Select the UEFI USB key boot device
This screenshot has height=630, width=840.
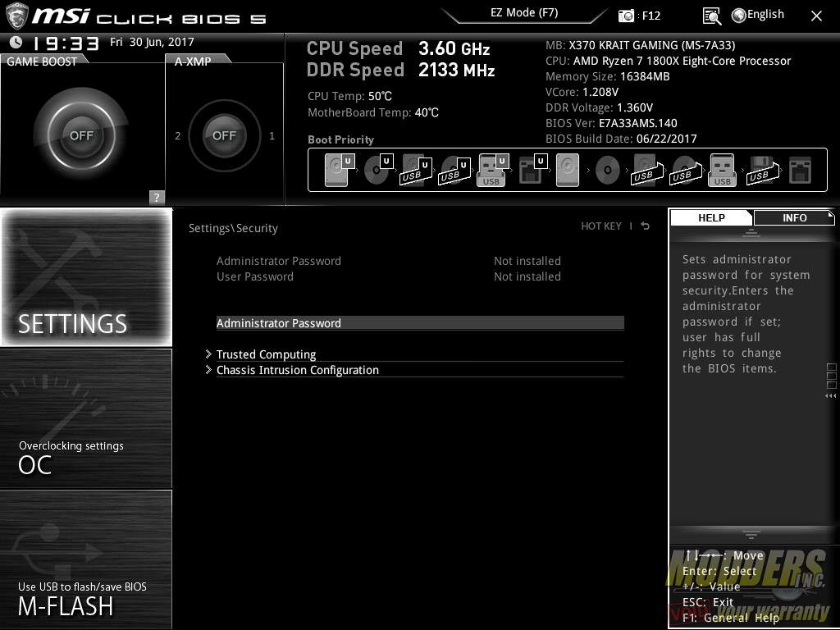(x=492, y=170)
